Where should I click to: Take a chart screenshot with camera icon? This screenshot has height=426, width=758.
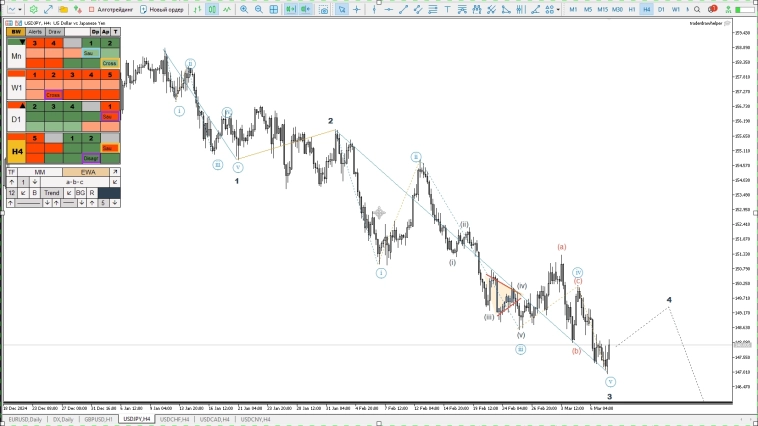coord(324,9)
